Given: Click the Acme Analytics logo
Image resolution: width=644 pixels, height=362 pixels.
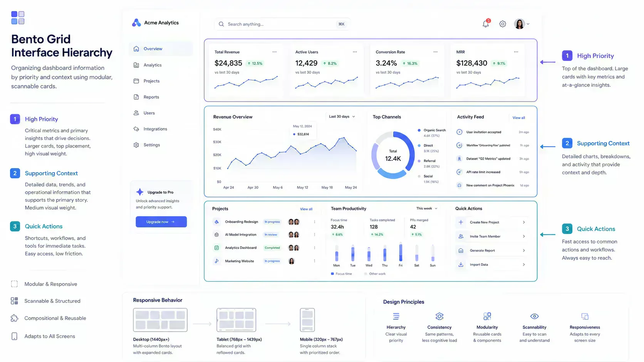Looking at the screenshot, I should coord(136,23).
